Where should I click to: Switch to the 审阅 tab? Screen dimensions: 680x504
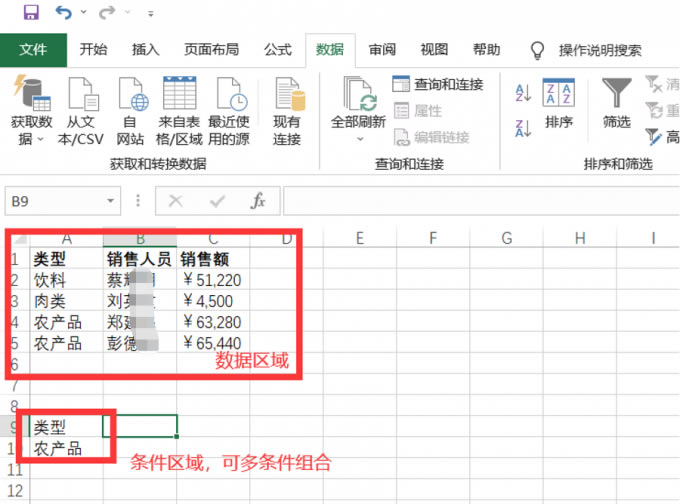382,50
